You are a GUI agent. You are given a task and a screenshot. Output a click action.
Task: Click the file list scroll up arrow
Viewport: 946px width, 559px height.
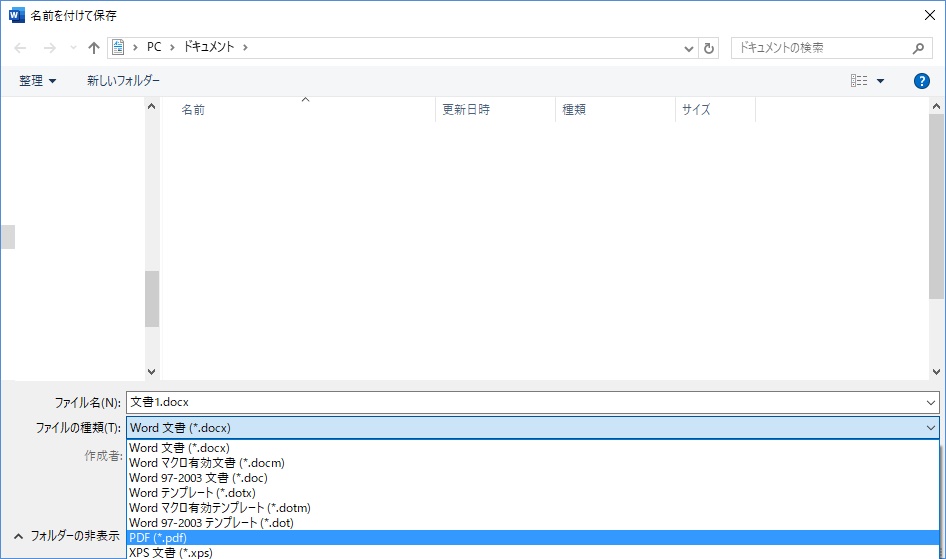[x=936, y=106]
